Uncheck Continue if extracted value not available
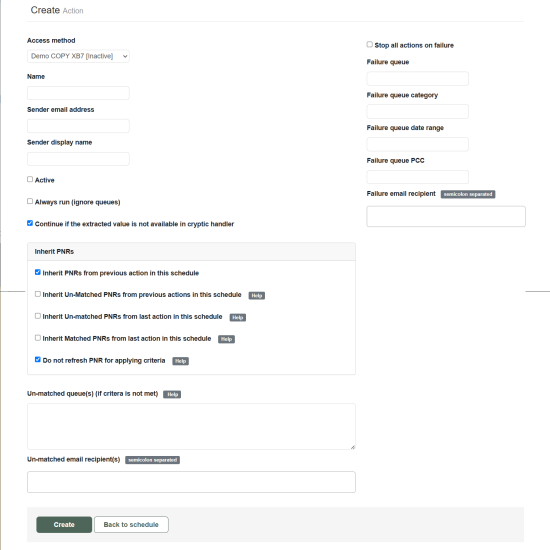The height and width of the screenshot is (550, 550). (x=30, y=223)
